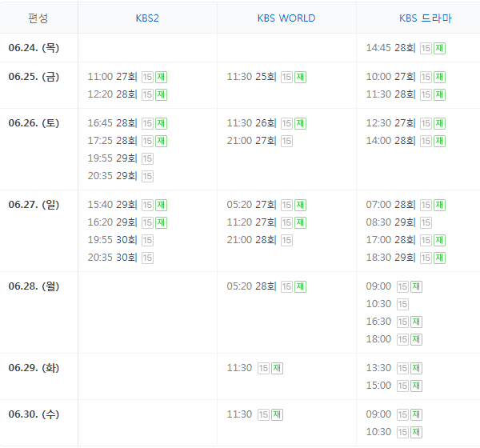This screenshot has width=480, height=448.
Task: Click the 14:45 28회 entry on 06.24
Action: coord(390,48)
